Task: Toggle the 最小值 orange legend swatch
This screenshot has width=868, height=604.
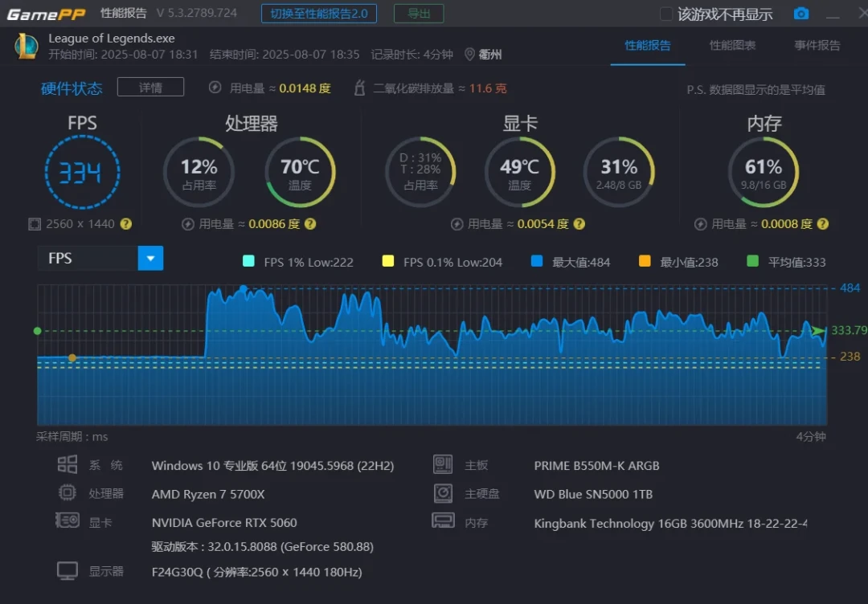Action: pos(645,261)
